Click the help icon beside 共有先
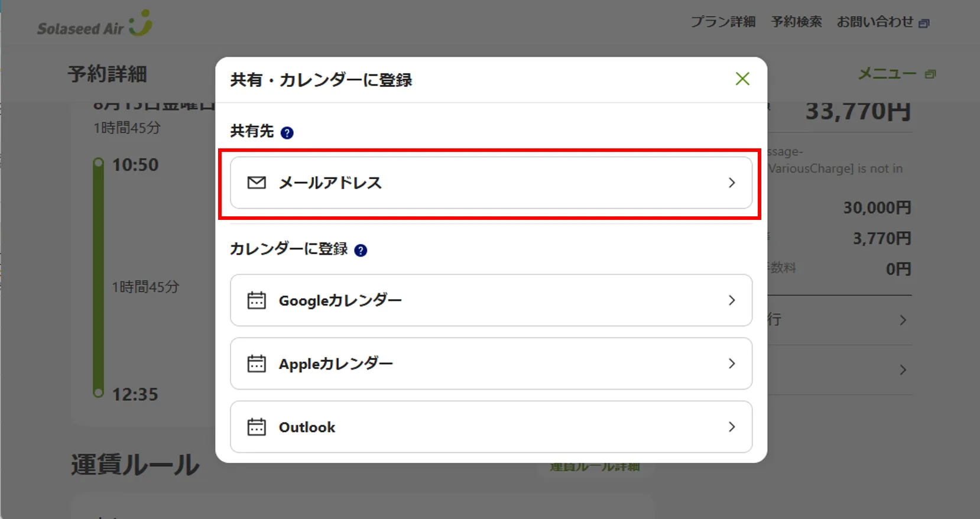The image size is (980, 519). pos(287,132)
